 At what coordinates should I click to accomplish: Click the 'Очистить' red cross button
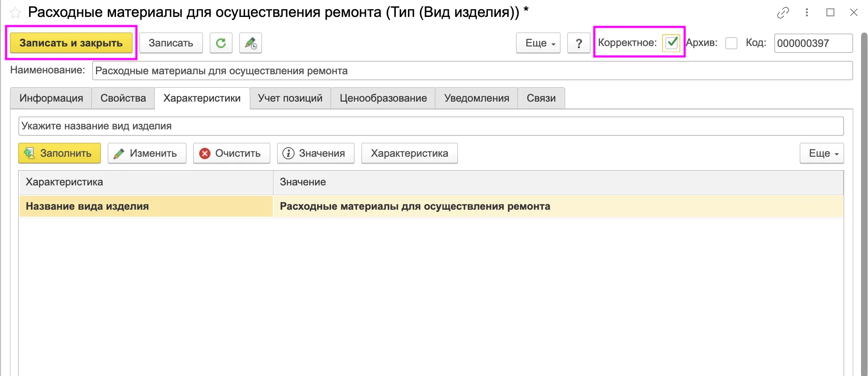[x=232, y=153]
